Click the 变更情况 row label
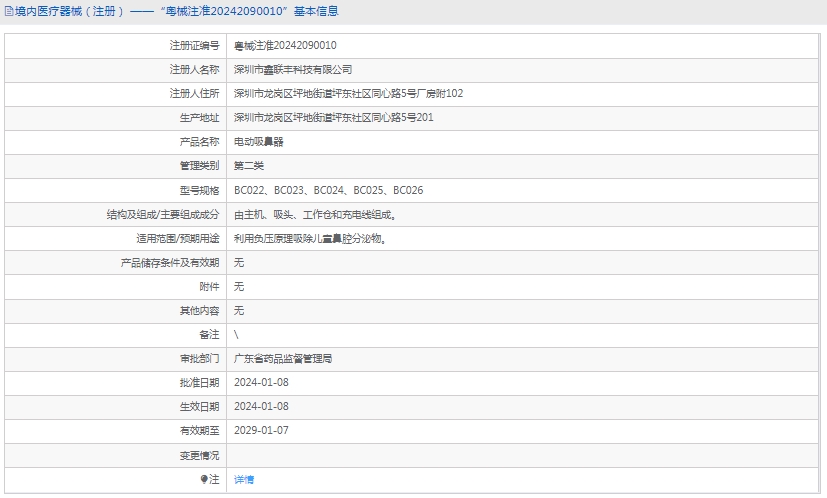This screenshot has width=827, height=498. (x=198, y=455)
